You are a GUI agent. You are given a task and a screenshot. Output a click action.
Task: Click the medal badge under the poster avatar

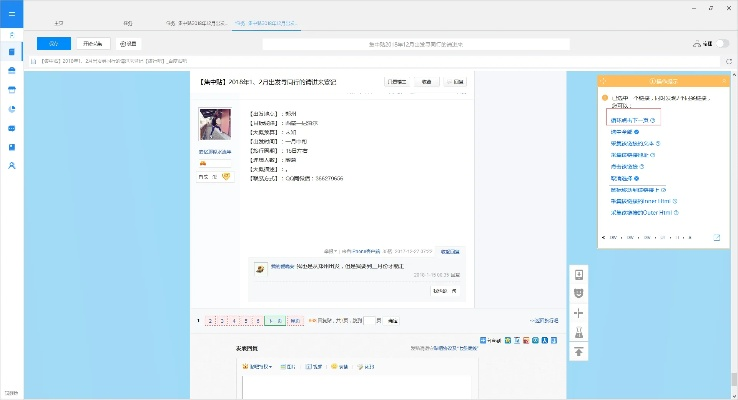pyautogui.click(x=226, y=176)
